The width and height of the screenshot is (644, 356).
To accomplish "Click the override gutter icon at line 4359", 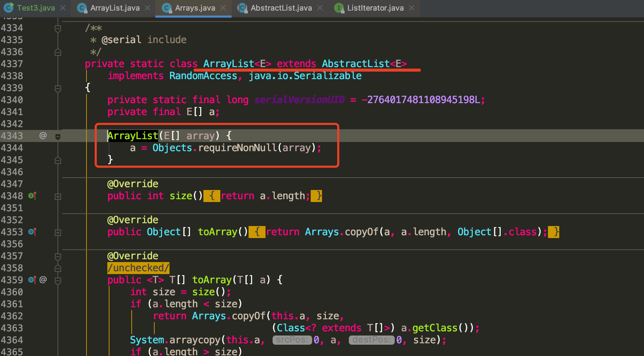I will coord(32,280).
